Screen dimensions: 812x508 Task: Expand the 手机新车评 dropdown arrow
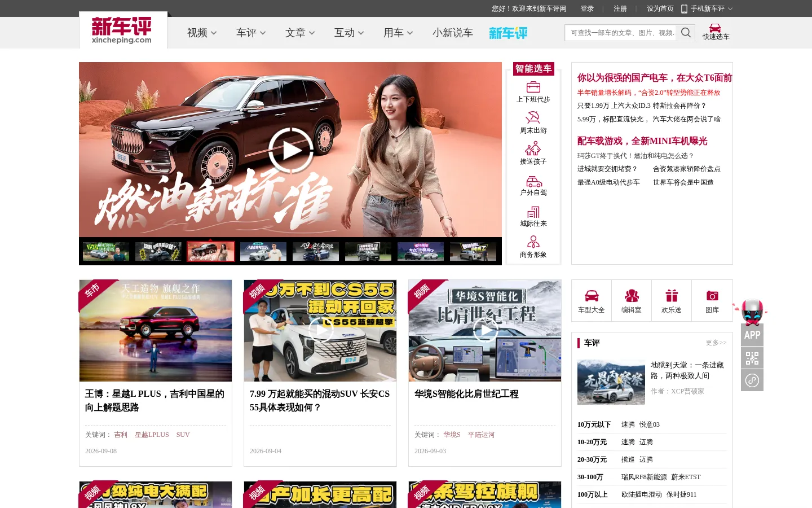tap(730, 8)
